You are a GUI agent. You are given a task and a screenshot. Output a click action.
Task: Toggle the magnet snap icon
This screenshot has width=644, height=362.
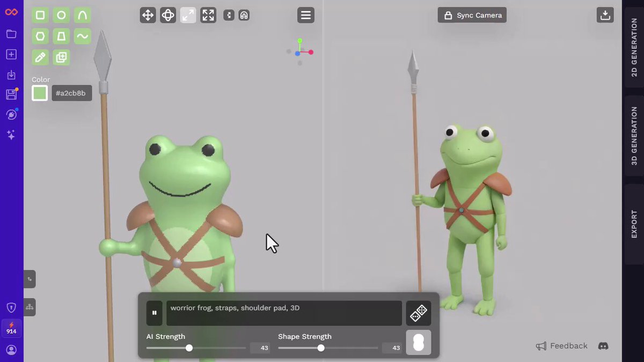pyautogui.click(x=244, y=15)
